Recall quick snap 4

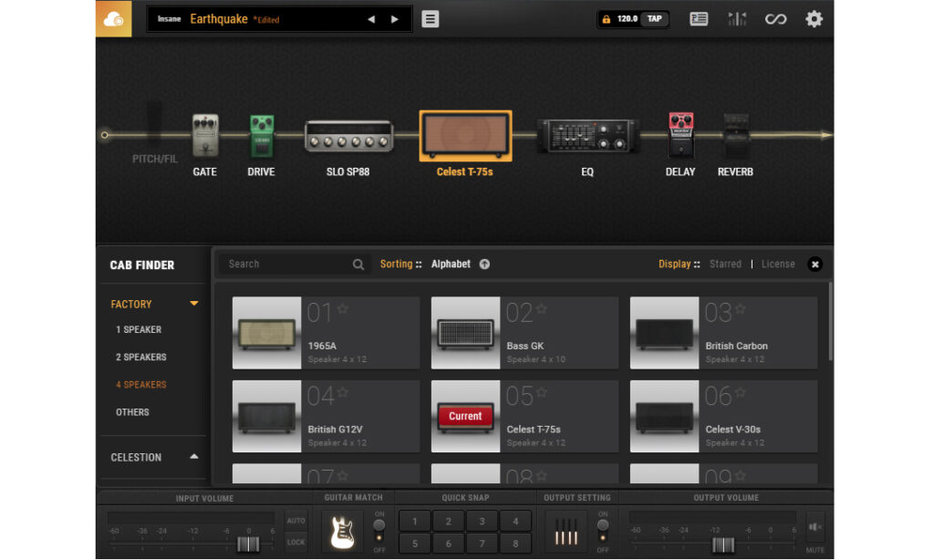tap(515, 522)
